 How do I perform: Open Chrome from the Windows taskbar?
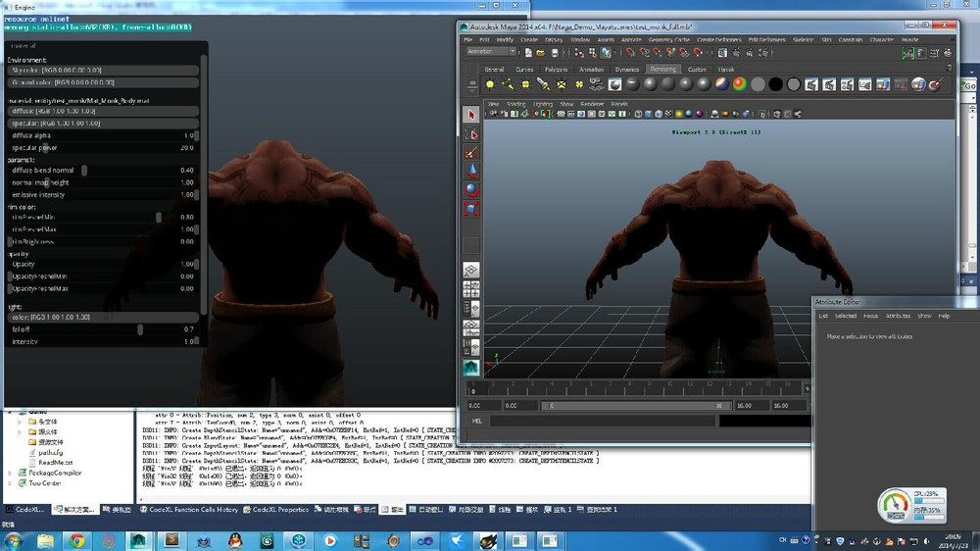pos(77,540)
